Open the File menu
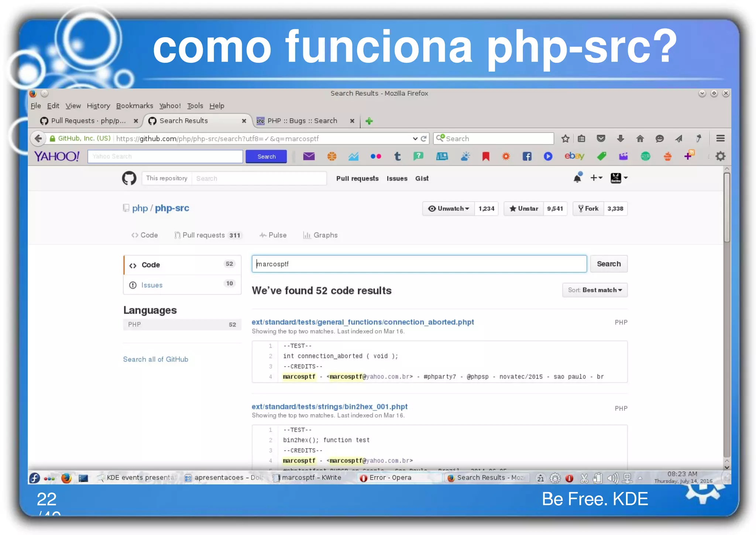This screenshot has width=756, height=535. (36, 106)
